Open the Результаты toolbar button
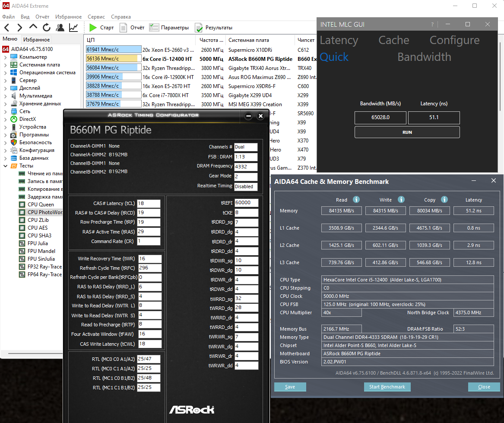504x423 pixels. click(x=213, y=28)
